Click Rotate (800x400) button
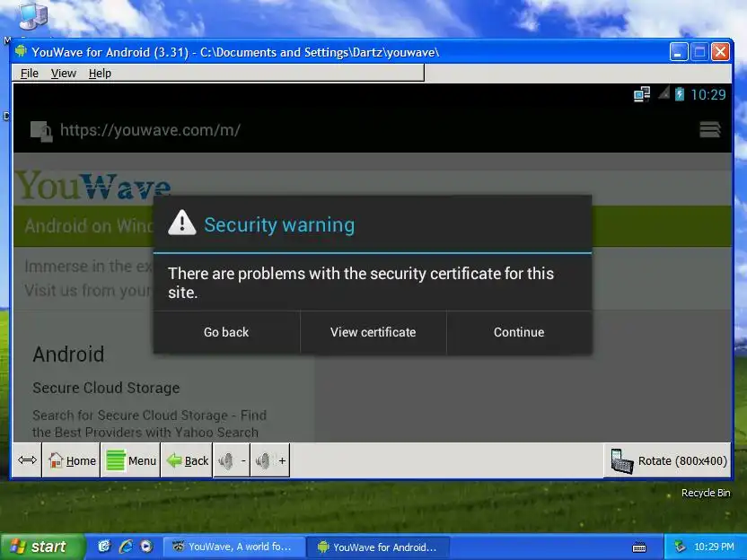Image resolution: width=747 pixels, height=560 pixels. click(x=668, y=460)
